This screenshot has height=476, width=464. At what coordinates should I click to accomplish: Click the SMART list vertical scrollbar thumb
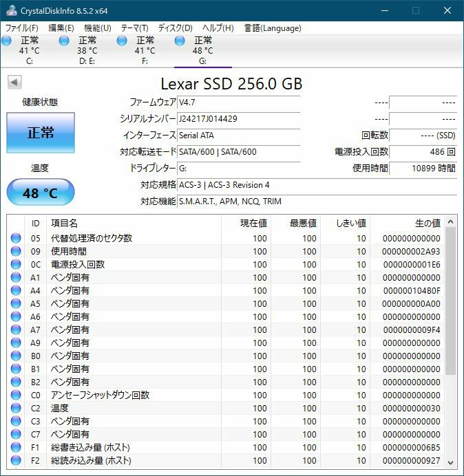451,301
